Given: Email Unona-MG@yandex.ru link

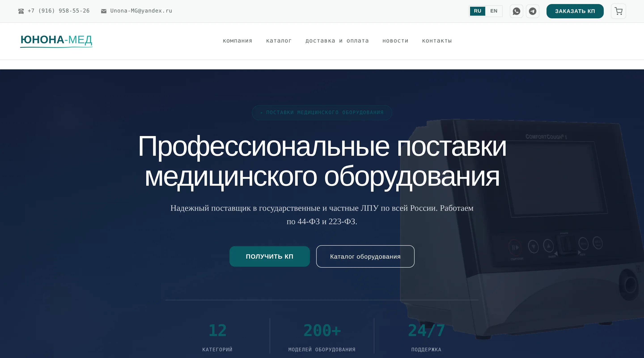Looking at the screenshot, I should (x=141, y=11).
